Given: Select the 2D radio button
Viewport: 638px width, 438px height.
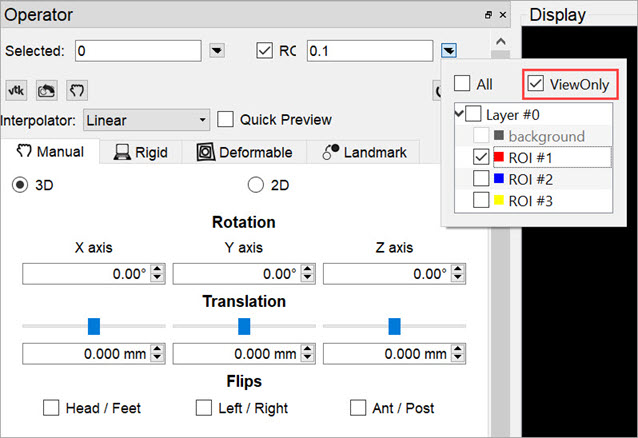Looking at the screenshot, I should 255,185.
